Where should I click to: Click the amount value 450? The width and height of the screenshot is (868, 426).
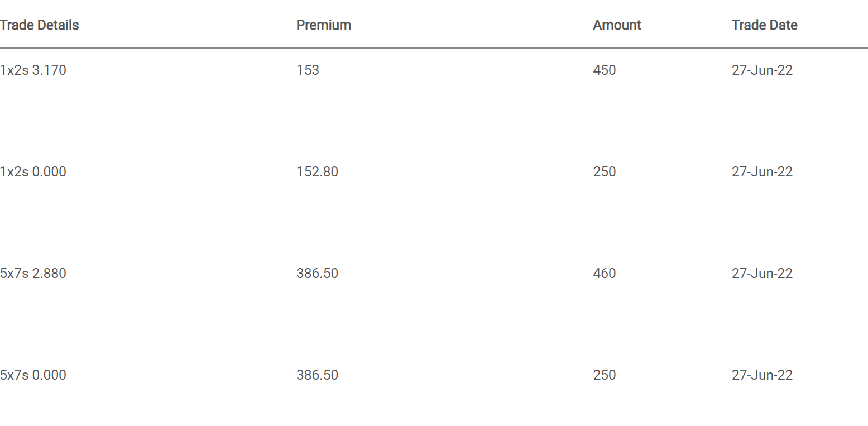(605, 70)
